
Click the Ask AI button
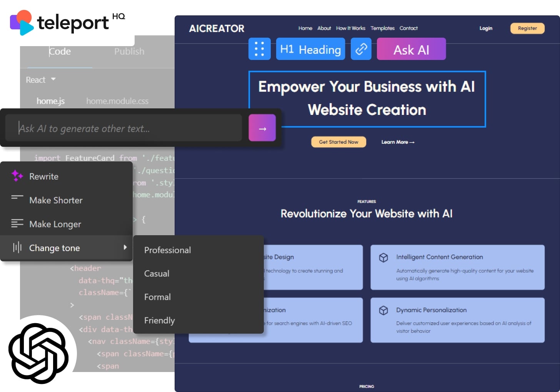[x=411, y=49]
